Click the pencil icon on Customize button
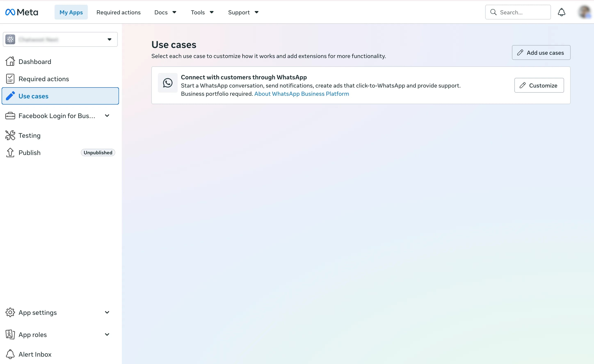This screenshot has height=364, width=594. (x=522, y=85)
